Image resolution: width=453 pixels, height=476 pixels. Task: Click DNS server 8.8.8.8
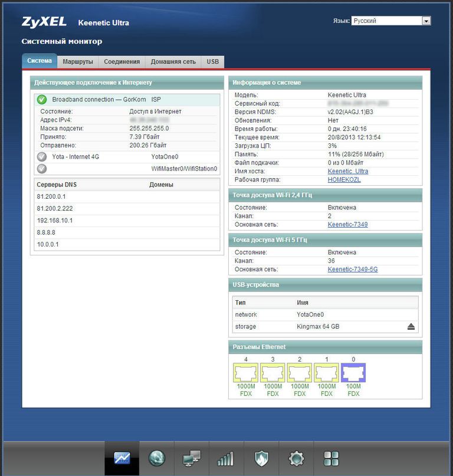(46, 232)
